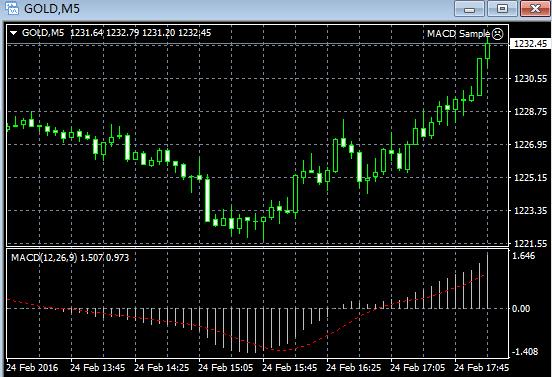
Task: Expand the triangle arrow next to GOLD,M5 label
Action: click(14, 33)
